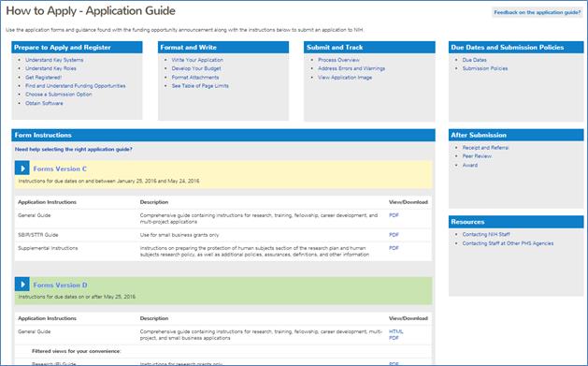
Task: Expand the Forms Version D arrow icon
Action: click(x=22, y=285)
